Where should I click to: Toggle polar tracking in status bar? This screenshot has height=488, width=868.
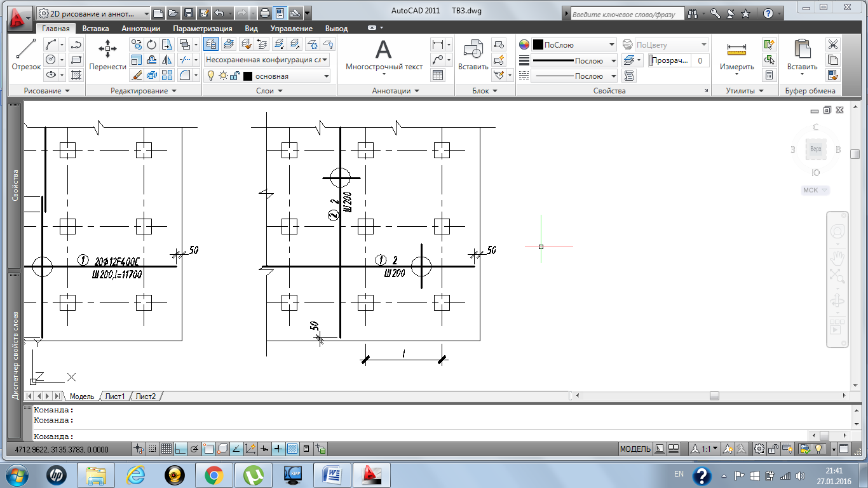(194, 449)
